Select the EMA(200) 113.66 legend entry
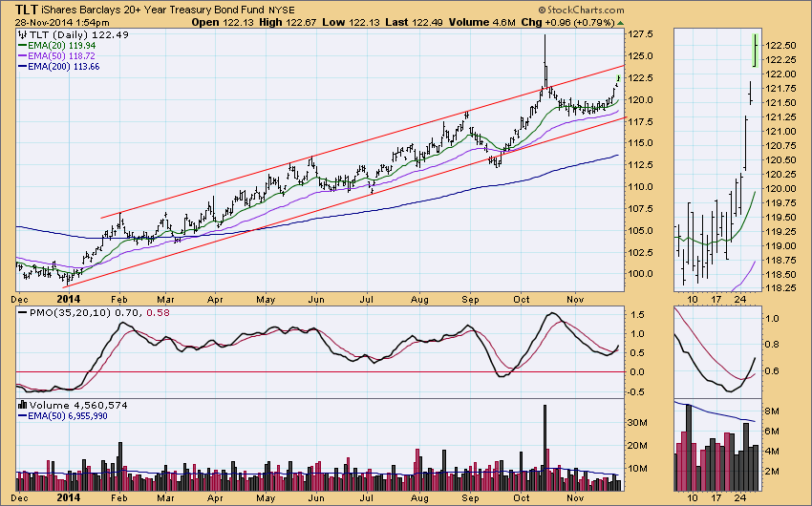812x506 pixels. click(x=58, y=67)
